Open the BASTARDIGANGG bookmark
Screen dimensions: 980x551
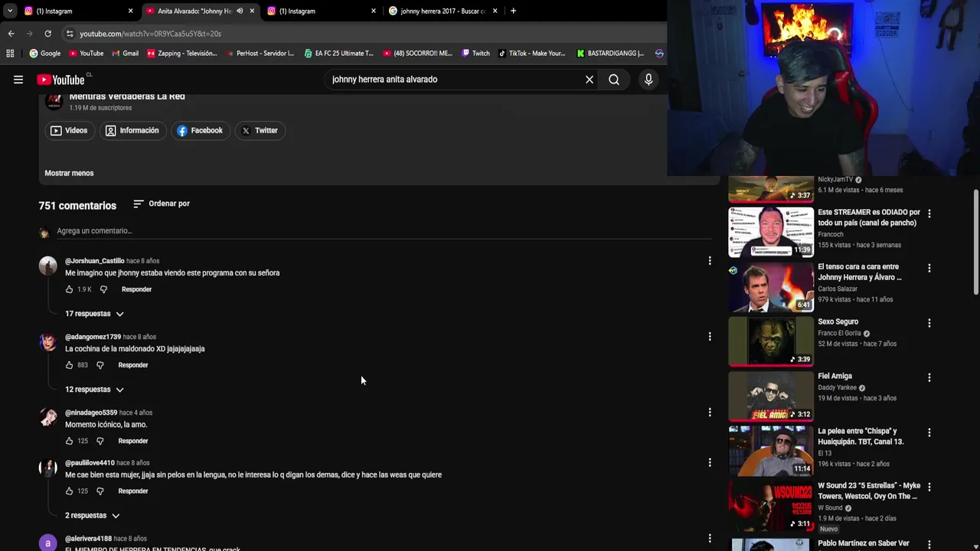(610, 54)
